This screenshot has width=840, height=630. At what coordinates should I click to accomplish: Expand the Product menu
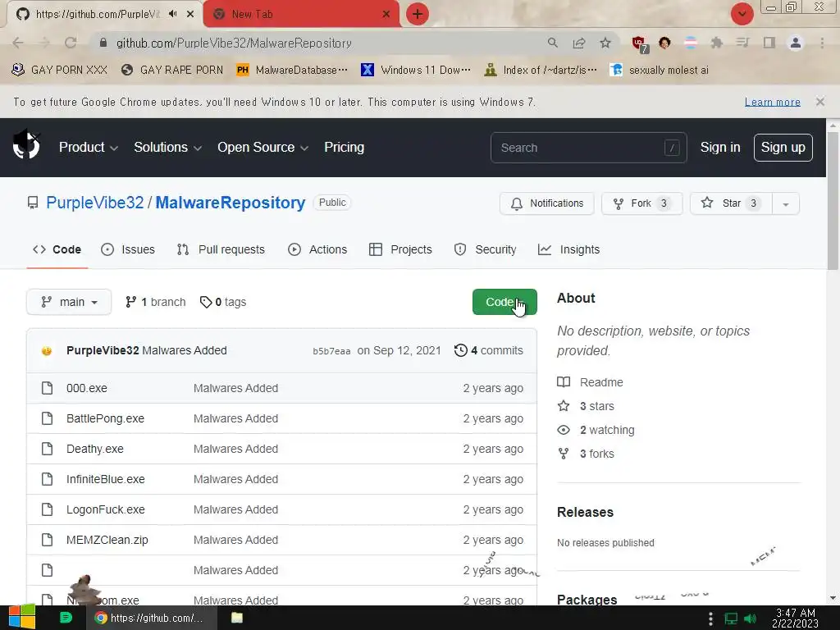coord(89,148)
